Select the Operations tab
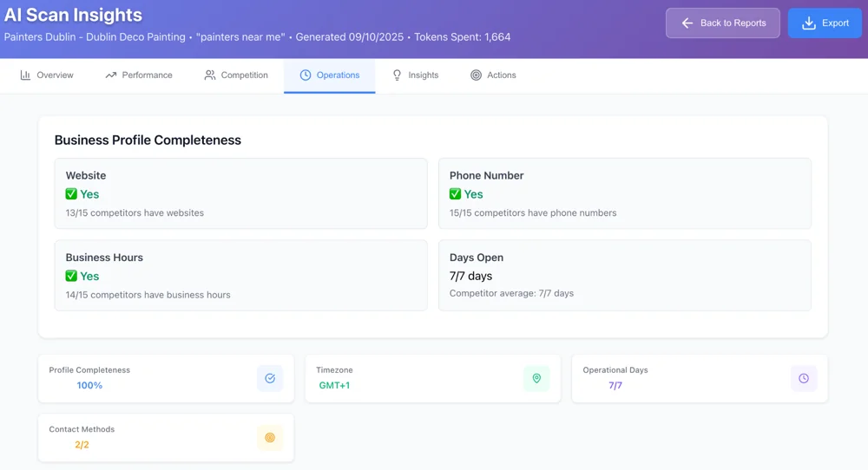This screenshot has width=868, height=470. (x=330, y=75)
